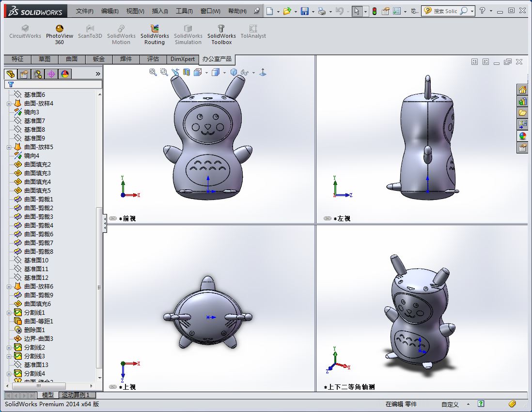Viewport: 532px width, 412px height.
Task: Switch to the 钣金 tab
Action: click(99, 59)
